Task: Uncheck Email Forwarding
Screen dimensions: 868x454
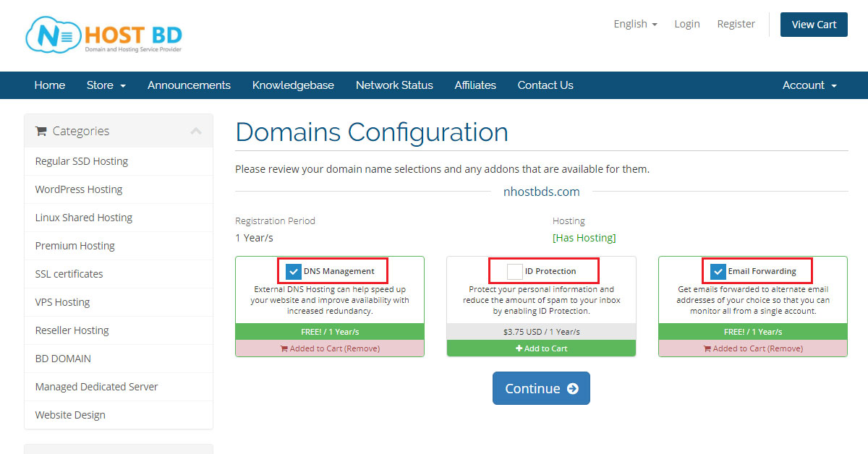Action: coord(718,271)
